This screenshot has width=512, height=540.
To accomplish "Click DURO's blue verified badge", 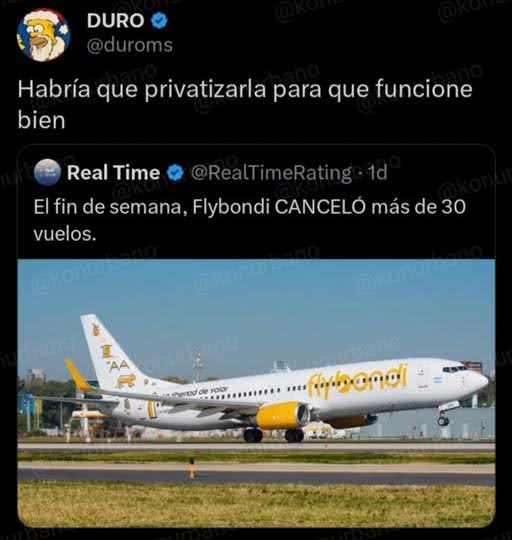I will [159, 20].
